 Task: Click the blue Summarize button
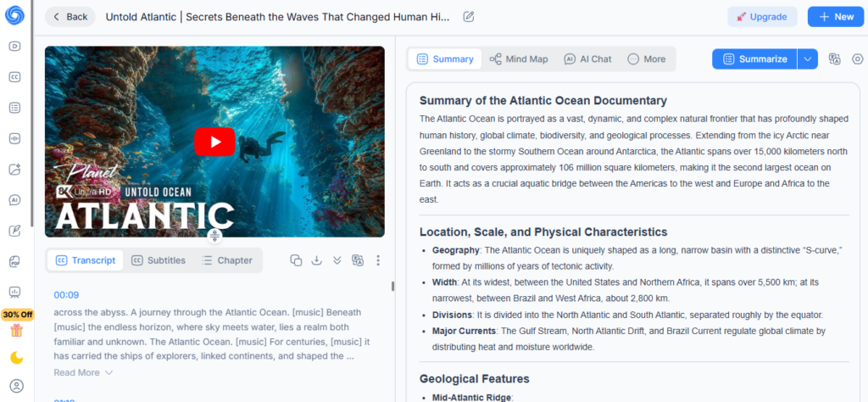(754, 59)
